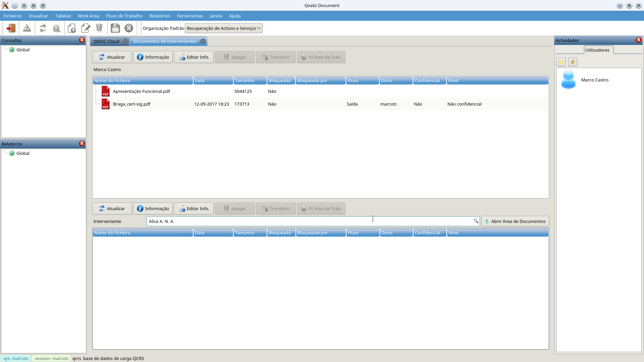Click the grey cancel X toolbar icon

129,28
